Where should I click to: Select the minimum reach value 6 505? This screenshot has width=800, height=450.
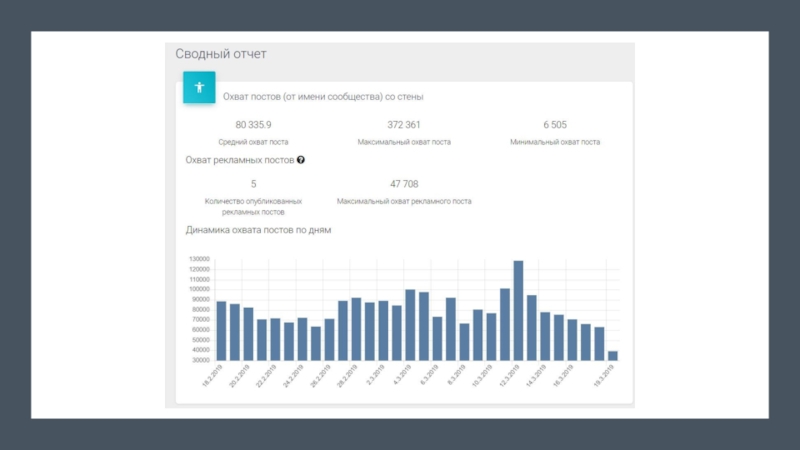point(554,125)
